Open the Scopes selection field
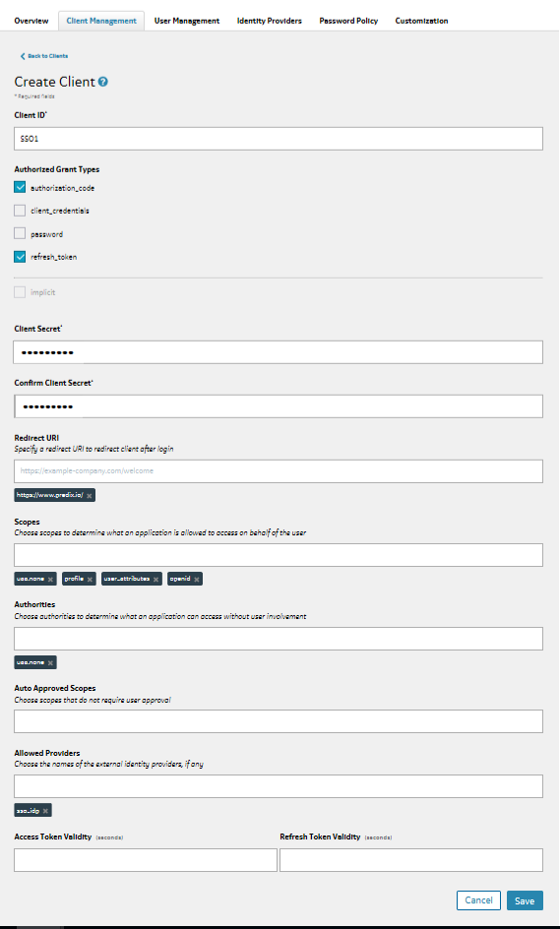Image resolution: width=560 pixels, height=929 pixels. tap(279, 555)
